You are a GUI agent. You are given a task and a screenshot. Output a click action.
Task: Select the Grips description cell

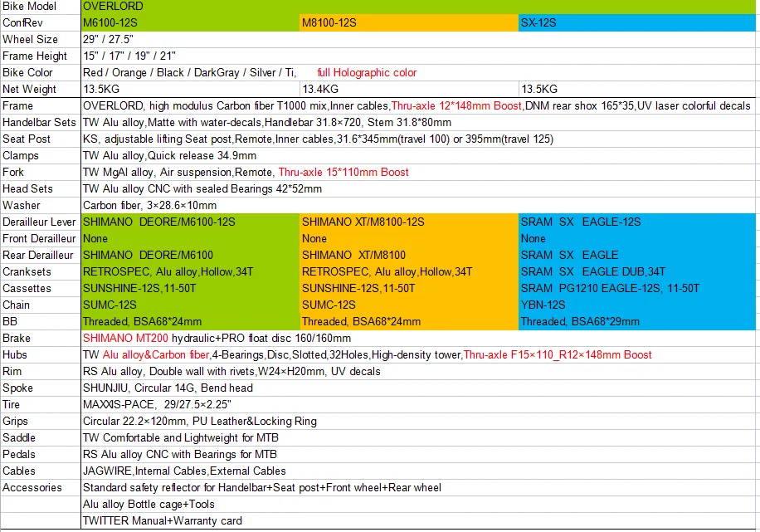point(418,421)
